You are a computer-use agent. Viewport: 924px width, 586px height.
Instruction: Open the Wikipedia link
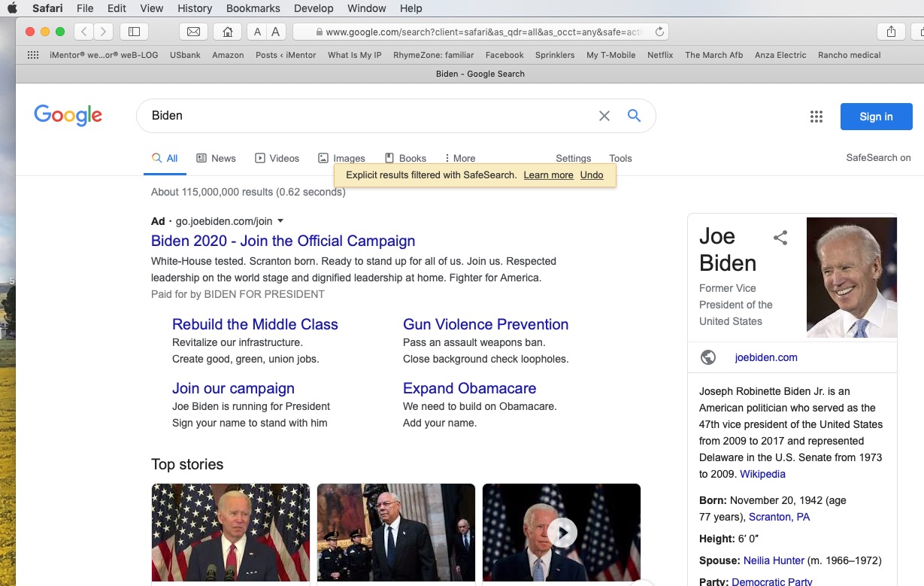coord(762,474)
